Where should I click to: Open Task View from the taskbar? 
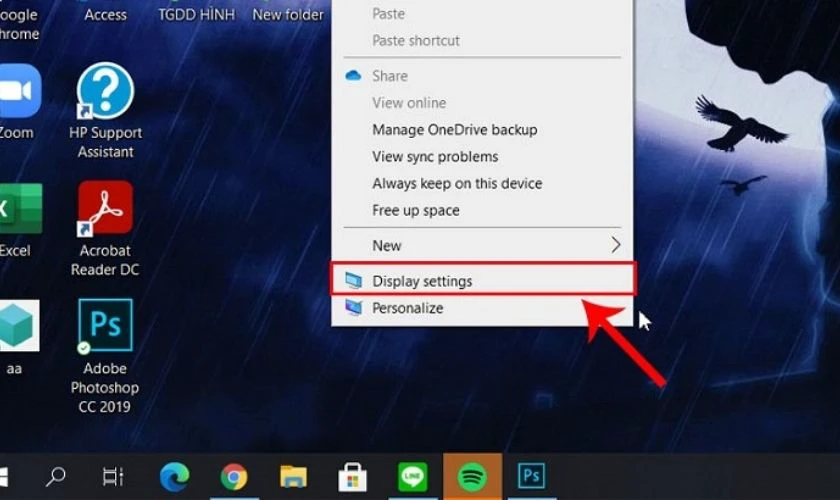[113, 476]
